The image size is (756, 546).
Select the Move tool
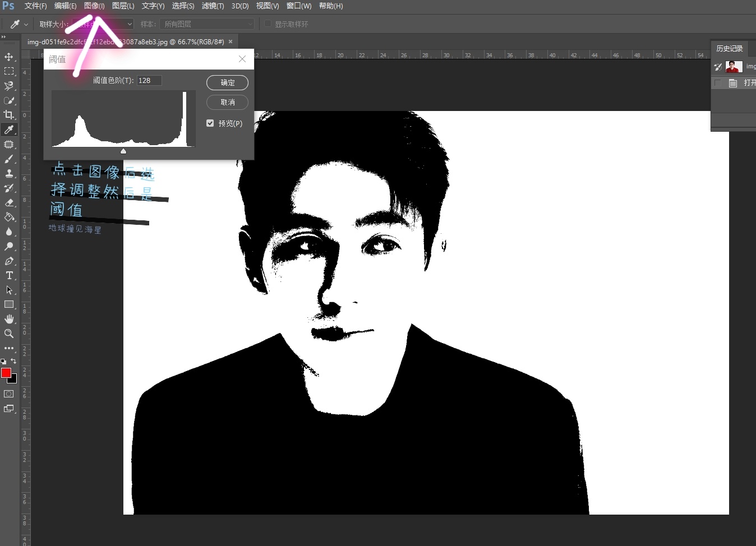9,57
